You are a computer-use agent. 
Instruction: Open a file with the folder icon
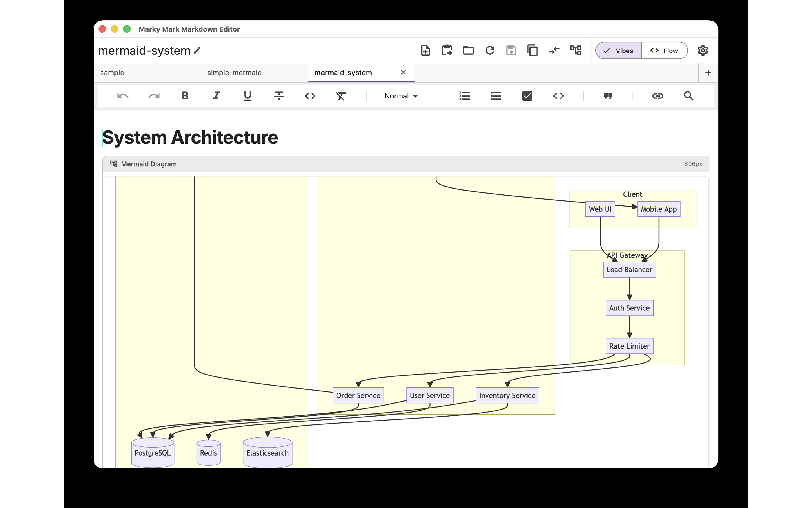point(468,51)
